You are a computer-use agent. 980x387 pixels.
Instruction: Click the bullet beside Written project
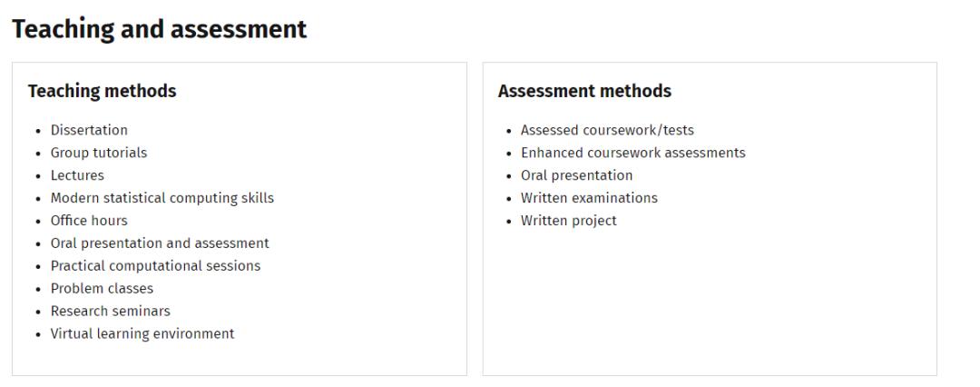(x=508, y=222)
